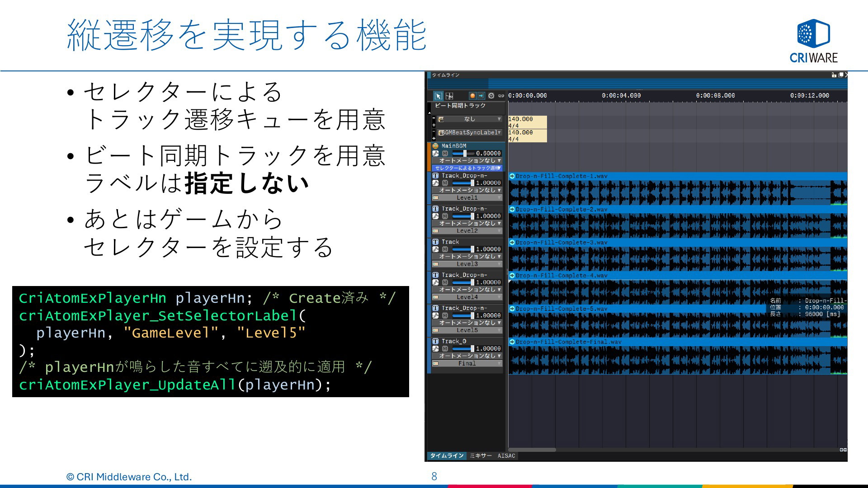Click the timeline horizontal scrollbar thumb
Viewport: 868px width, 488px height.
click(532, 450)
